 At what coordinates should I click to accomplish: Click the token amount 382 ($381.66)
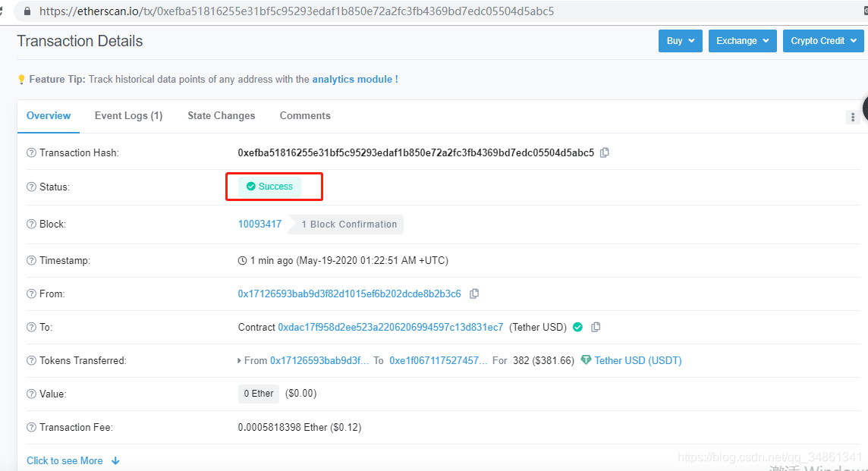click(x=543, y=360)
